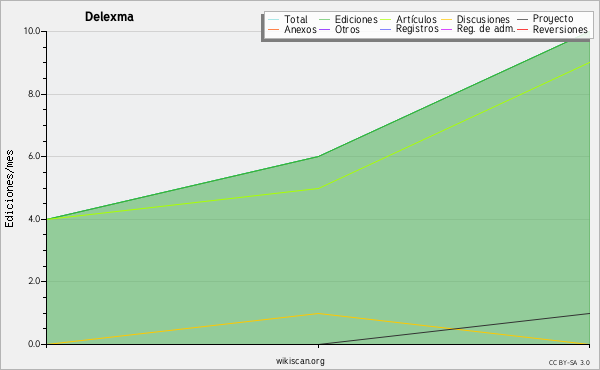600x370 pixels.
Task: Click the 8.0 y-axis value
Action: pos(34,94)
